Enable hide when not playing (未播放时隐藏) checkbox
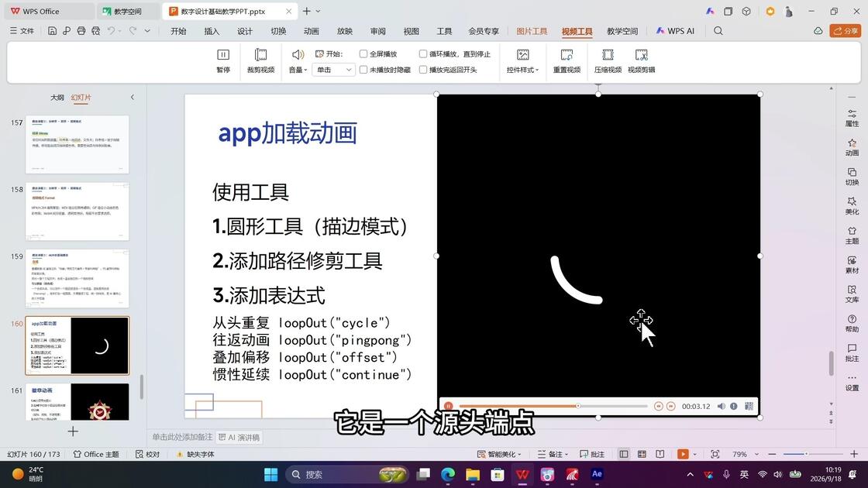This screenshot has width=868, height=488. pyautogui.click(x=363, y=70)
